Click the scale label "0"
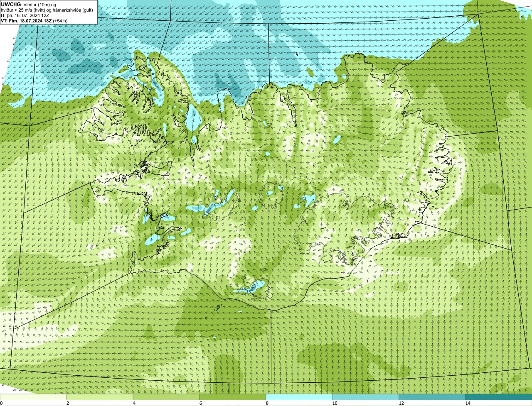 [x=1, y=403]
